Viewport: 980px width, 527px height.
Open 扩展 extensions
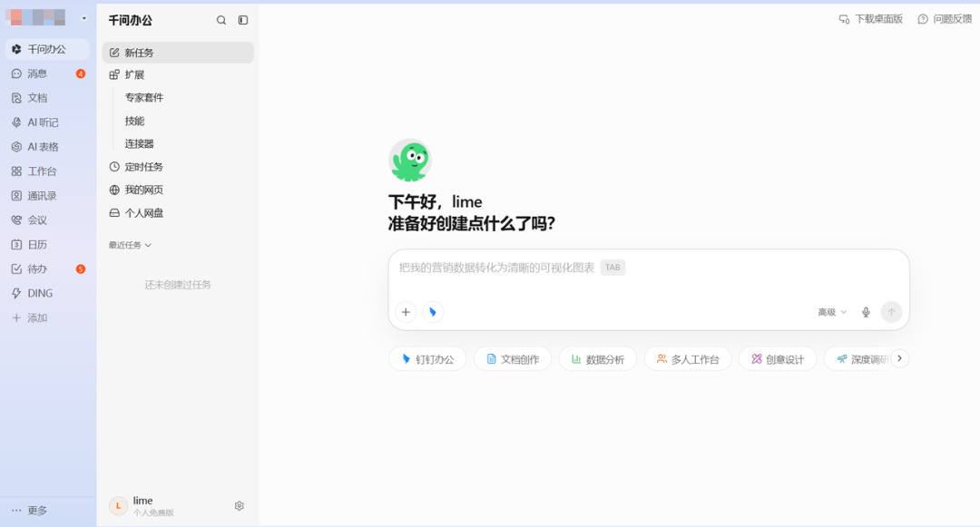coord(178,75)
